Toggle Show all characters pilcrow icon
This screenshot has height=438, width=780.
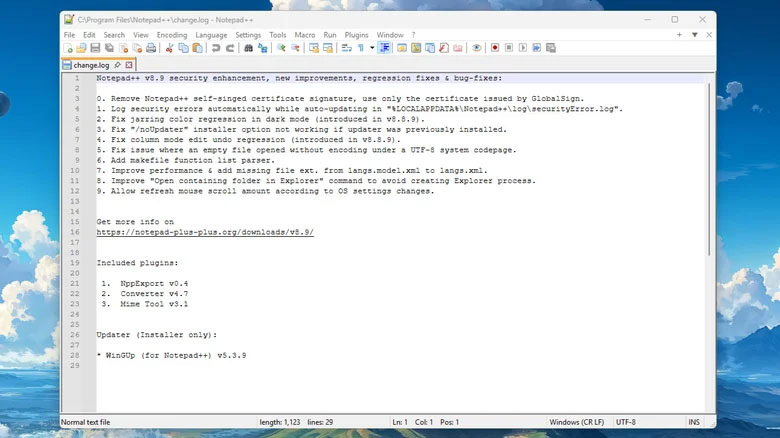(x=361, y=48)
